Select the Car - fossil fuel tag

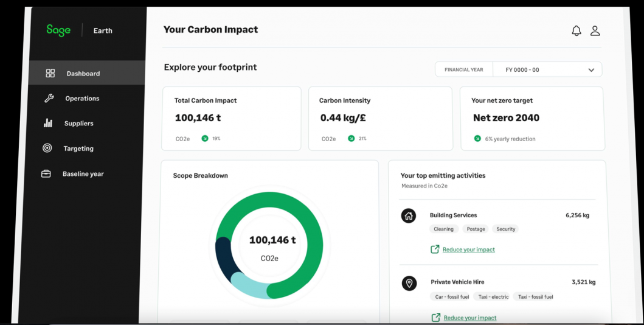coord(450,296)
